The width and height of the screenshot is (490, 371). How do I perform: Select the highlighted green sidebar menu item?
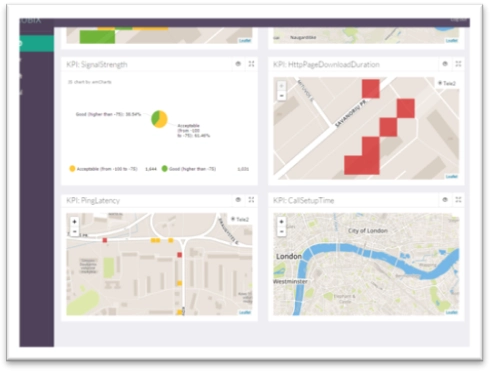tap(36, 43)
